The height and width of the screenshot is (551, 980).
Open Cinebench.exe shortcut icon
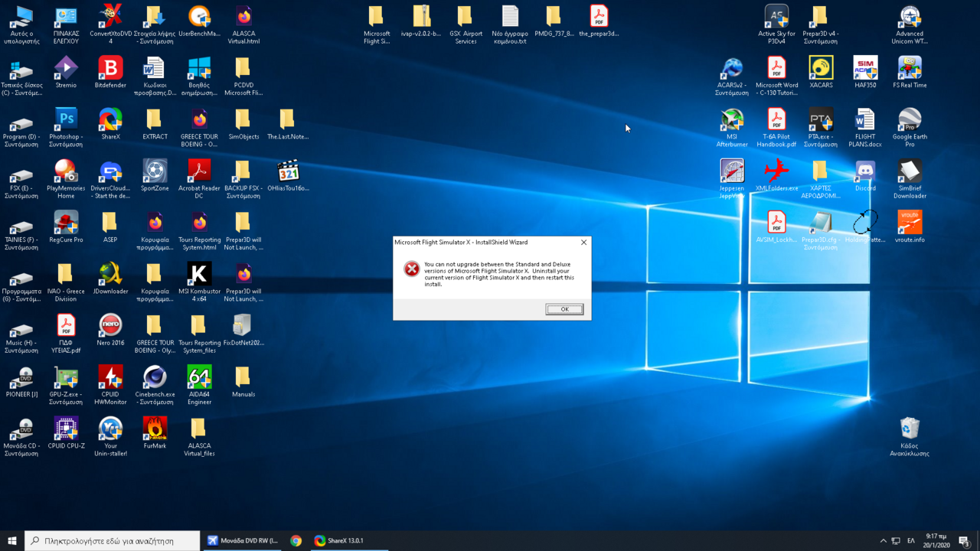click(x=155, y=384)
